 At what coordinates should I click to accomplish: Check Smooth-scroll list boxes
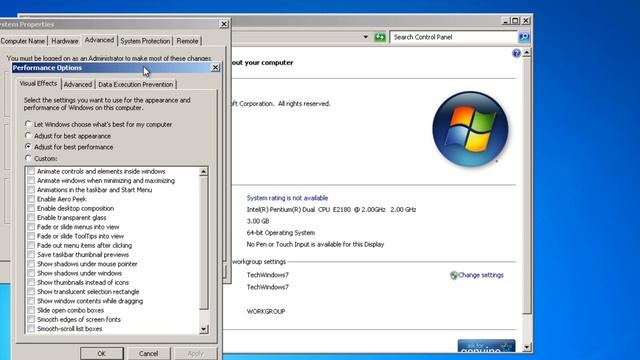pos(31,329)
